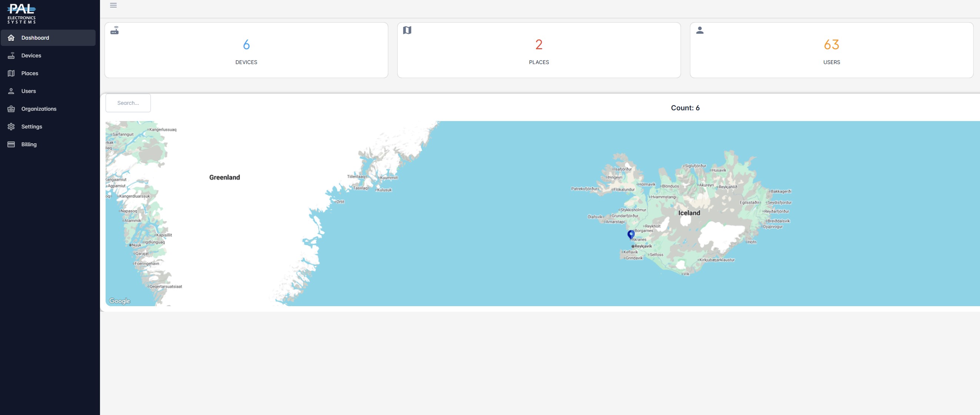Click the Count: 6 text

pyautogui.click(x=685, y=108)
